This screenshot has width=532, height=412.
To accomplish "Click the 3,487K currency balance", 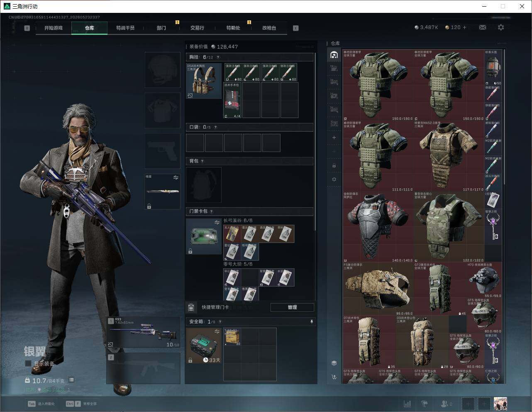I will 426,27.
